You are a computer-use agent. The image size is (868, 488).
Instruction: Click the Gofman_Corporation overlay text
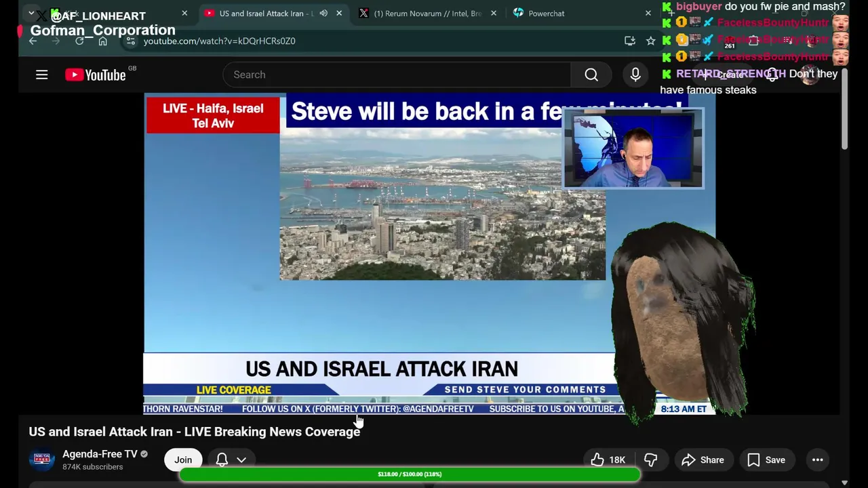[x=103, y=30]
